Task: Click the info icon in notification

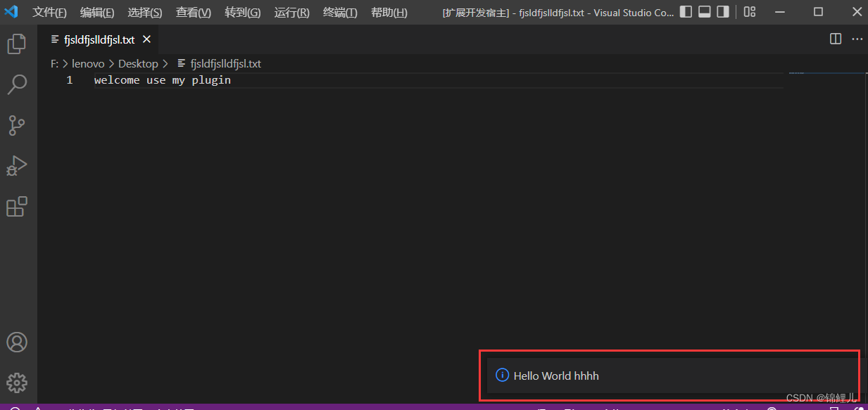Action: pos(502,375)
